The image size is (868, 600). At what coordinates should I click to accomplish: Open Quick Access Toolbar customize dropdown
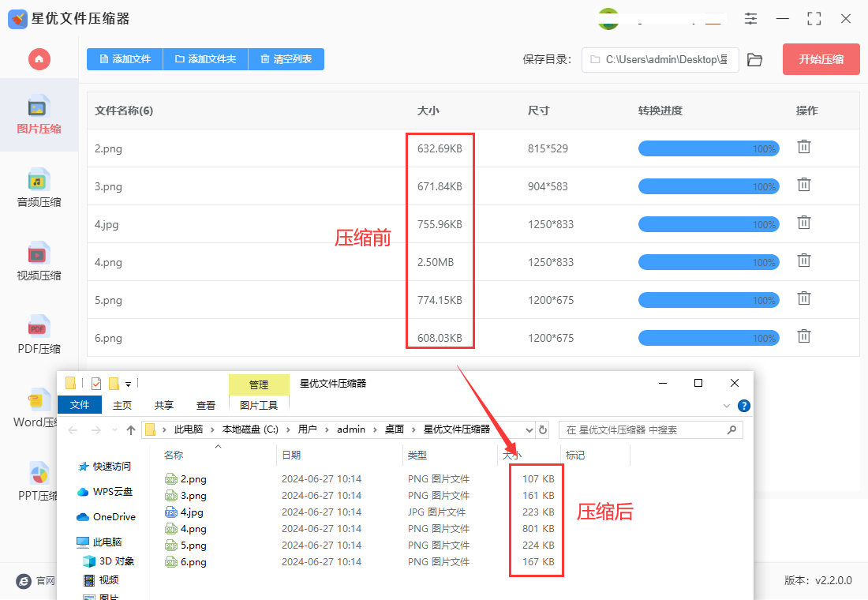tap(128, 384)
